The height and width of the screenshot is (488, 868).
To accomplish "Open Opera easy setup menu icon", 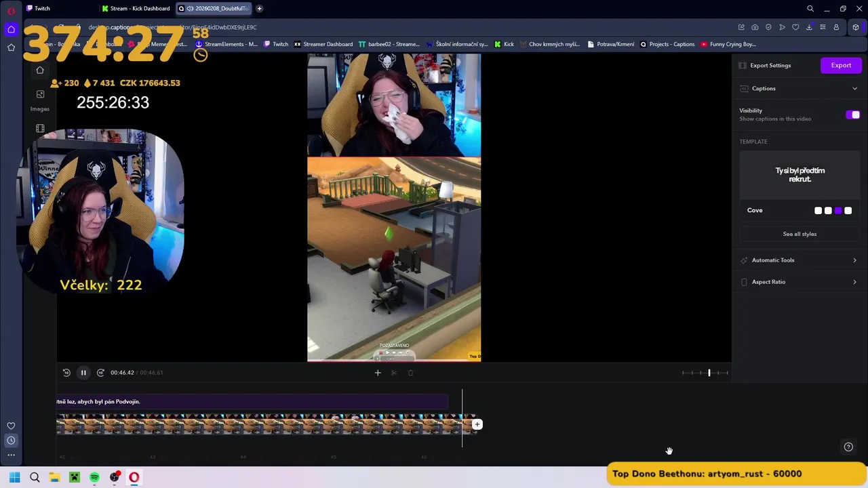I will tap(823, 27).
